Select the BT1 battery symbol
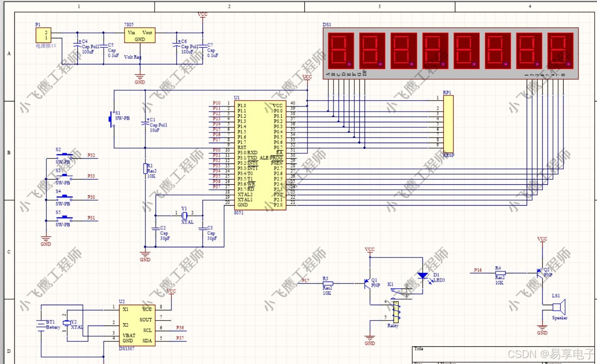 point(41,326)
